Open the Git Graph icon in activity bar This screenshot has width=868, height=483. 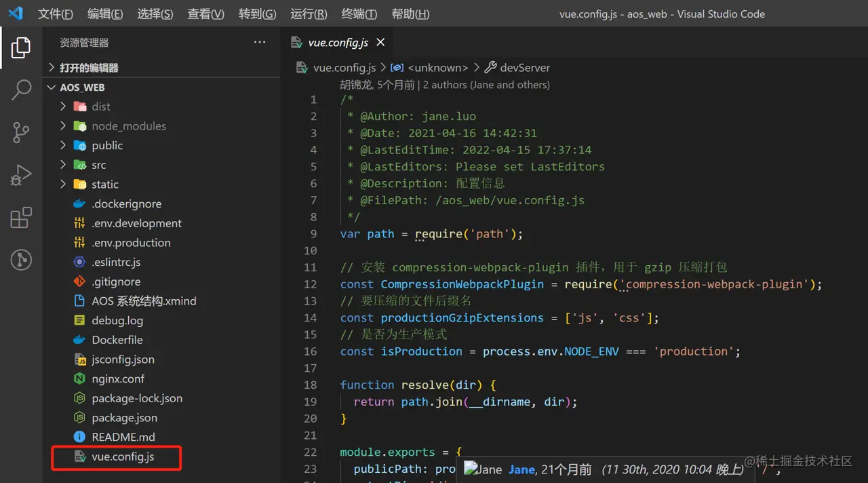click(x=21, y=260)
